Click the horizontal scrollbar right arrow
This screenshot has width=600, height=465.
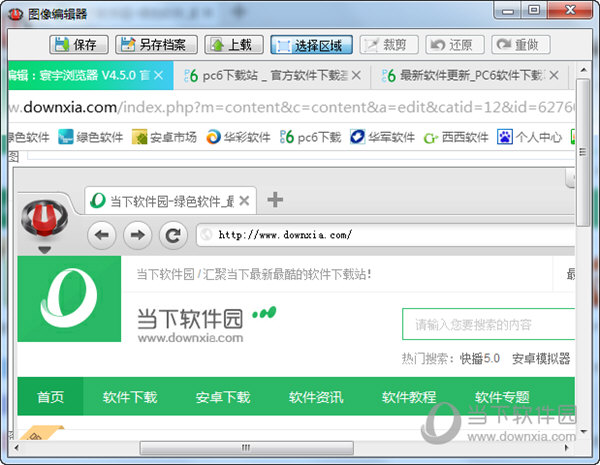(x=567, y=447)
